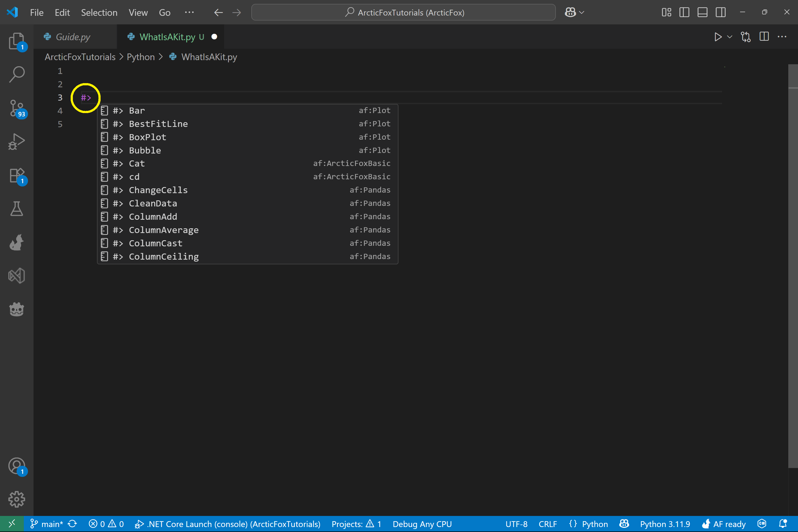The width and height of the screenshot is (798, 532).
Task: Open Copilot dropdown chevron in title bar
Action: click(x=582, y=12)
